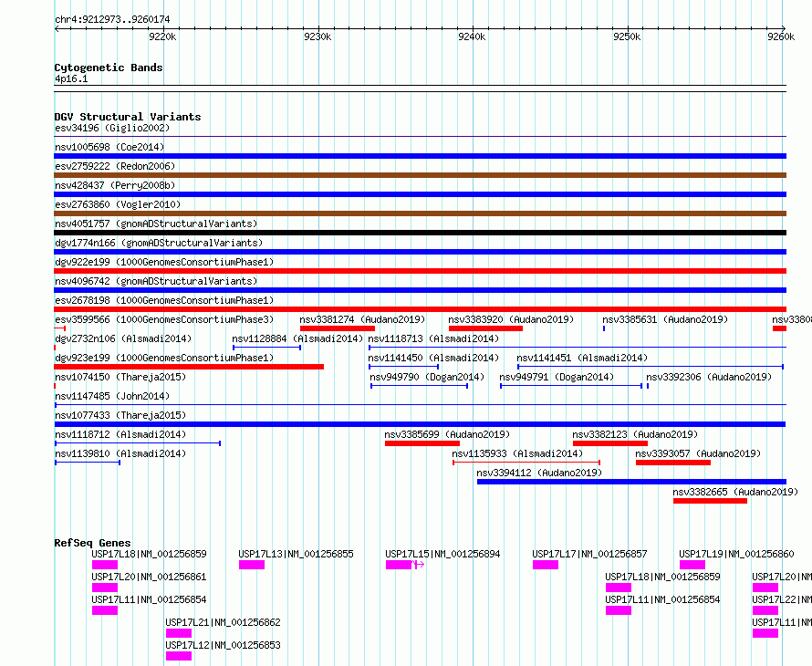
Task: Open dgv2732n106 (Alsmadi2014) label
Action: [123, 338]
